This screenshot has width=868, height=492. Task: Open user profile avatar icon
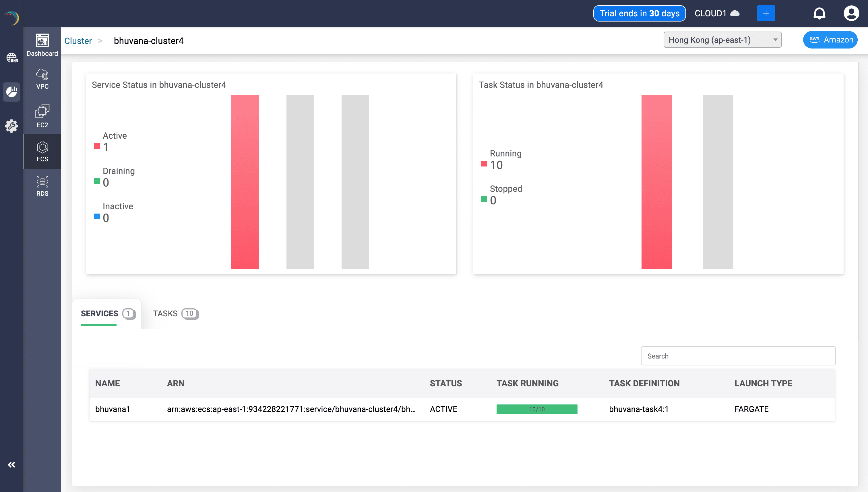(x=851, y=13)
